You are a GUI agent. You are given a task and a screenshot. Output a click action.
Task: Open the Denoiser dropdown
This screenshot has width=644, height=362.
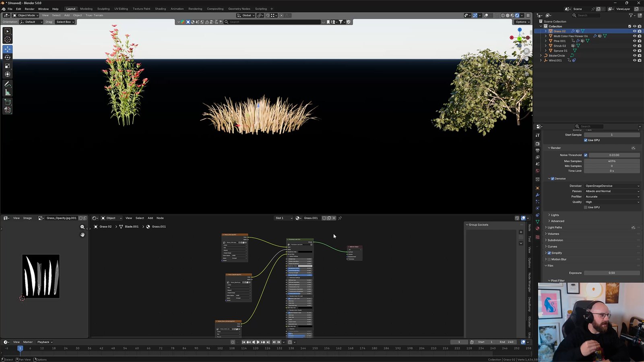click(x=612, y=186)
